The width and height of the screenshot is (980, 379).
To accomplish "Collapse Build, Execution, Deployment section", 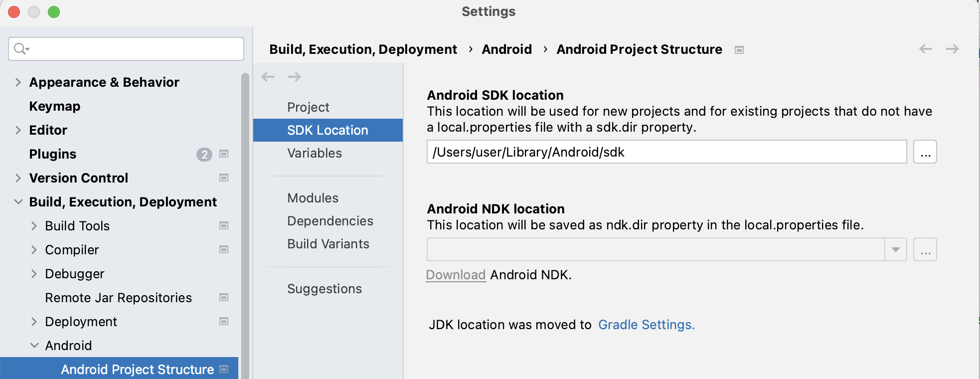I will 18,202.
